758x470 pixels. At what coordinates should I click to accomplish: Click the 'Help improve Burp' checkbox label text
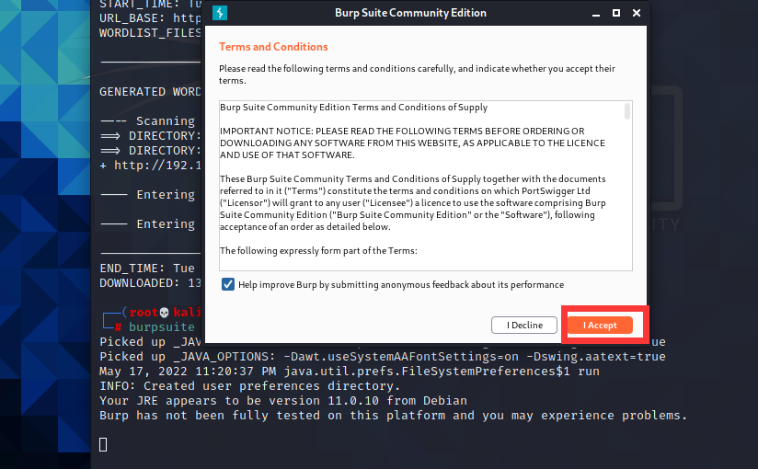pos(400,285)
